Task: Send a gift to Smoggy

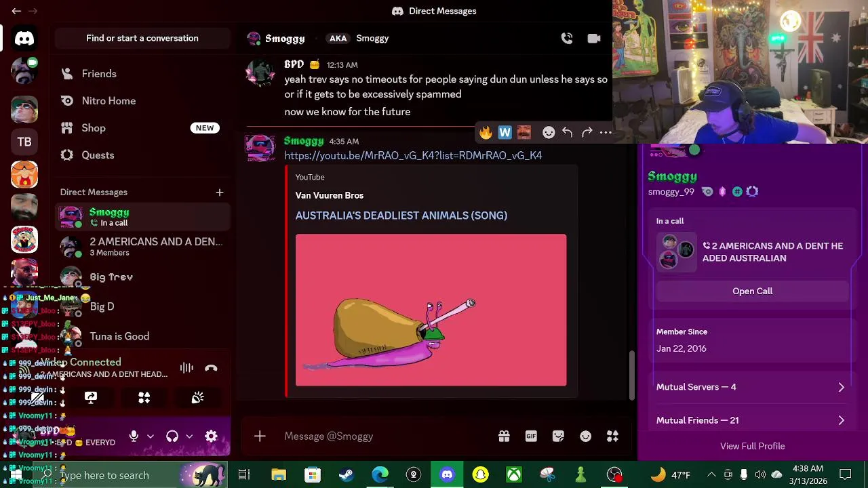Action: [504, 436]
